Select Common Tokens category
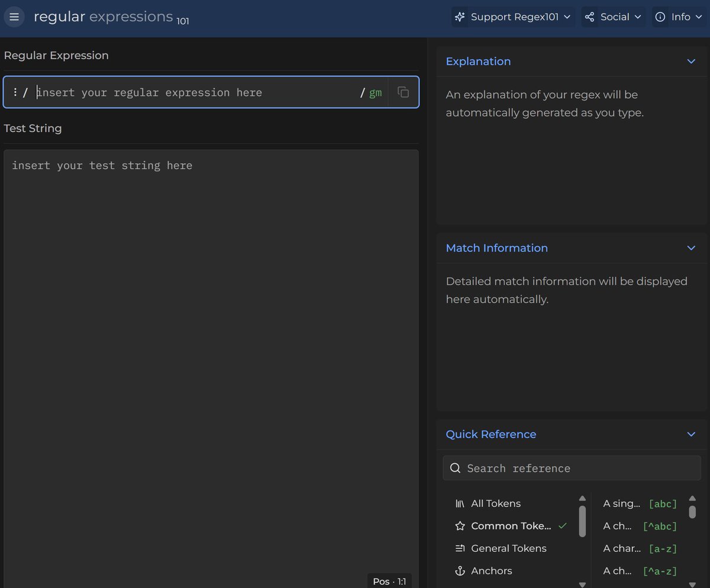The image size is (710, 588). 511,526
